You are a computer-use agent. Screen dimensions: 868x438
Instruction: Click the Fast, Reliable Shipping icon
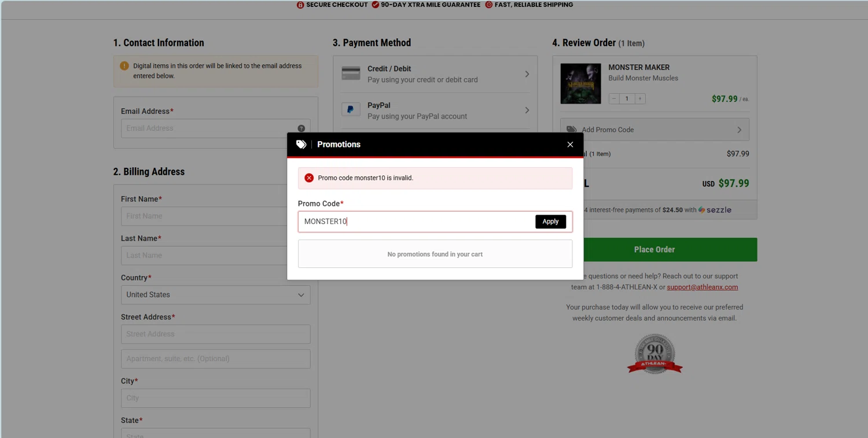click(x=488, y=5)
